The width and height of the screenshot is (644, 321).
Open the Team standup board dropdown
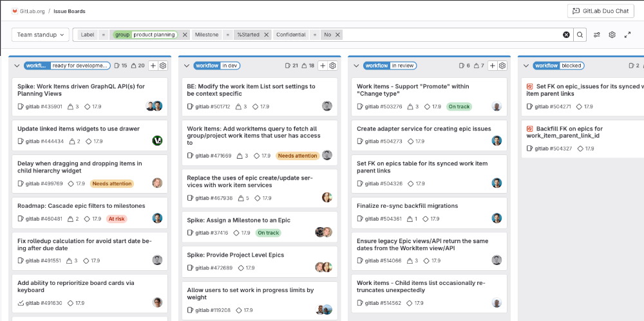point(41,35)
